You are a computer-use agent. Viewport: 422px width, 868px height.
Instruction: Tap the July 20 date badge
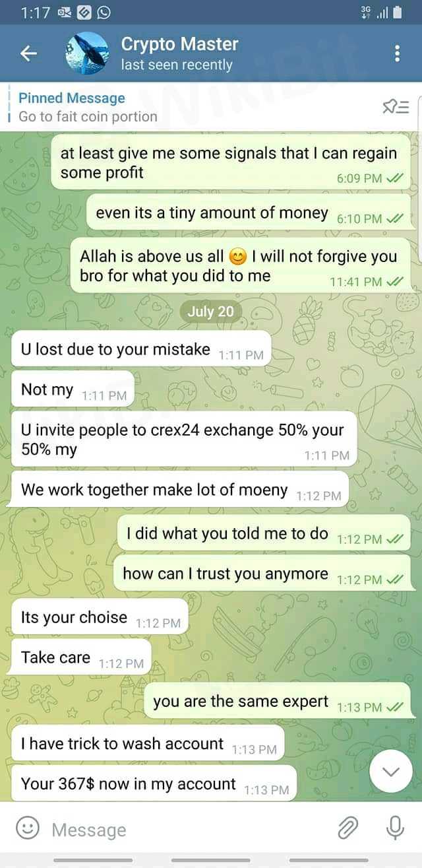point(210,312)
